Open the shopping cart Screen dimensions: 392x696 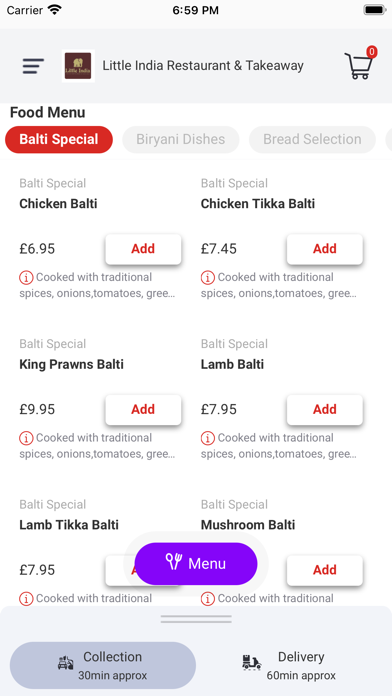360,64
